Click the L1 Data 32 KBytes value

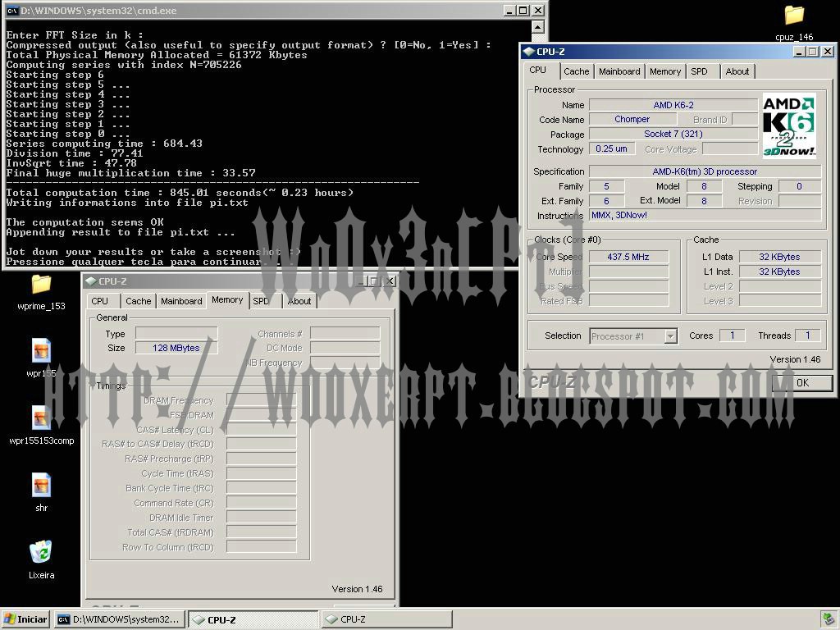click(779, 257)
